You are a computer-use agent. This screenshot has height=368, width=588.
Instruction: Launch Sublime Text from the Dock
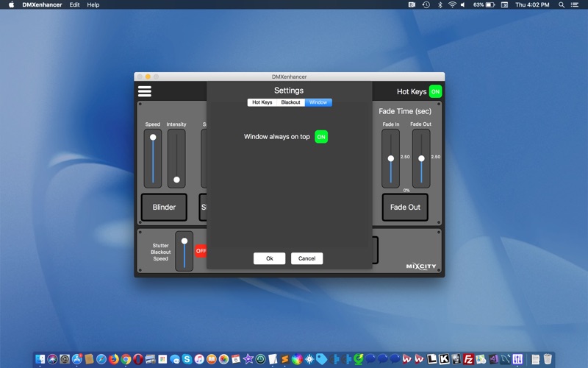(285, 359)
